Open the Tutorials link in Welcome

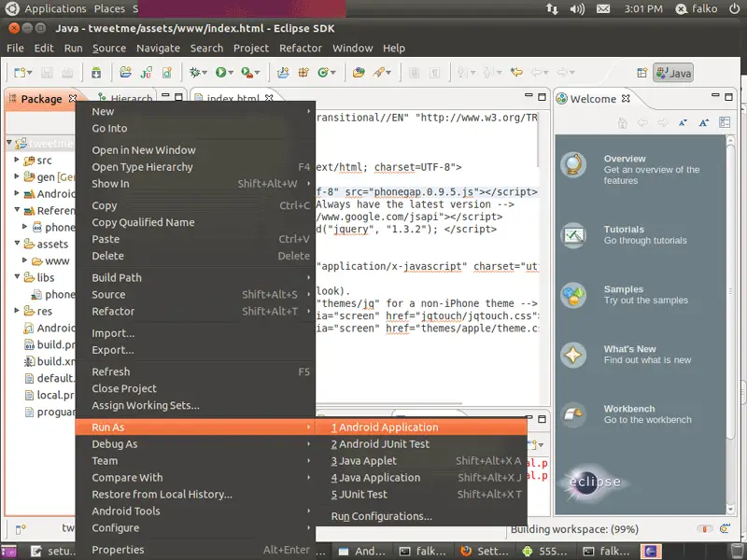coord(624,229)
